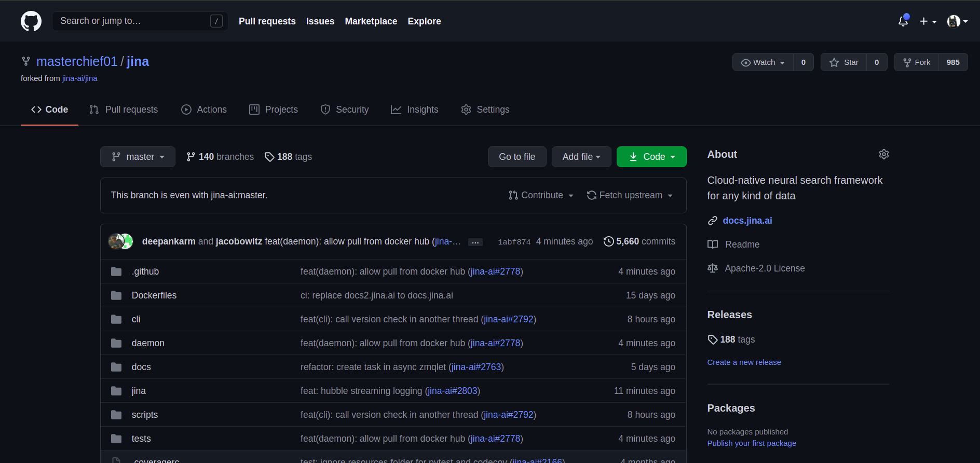Open the daemon folder
The image size is (980, 463).
(148, 343)
